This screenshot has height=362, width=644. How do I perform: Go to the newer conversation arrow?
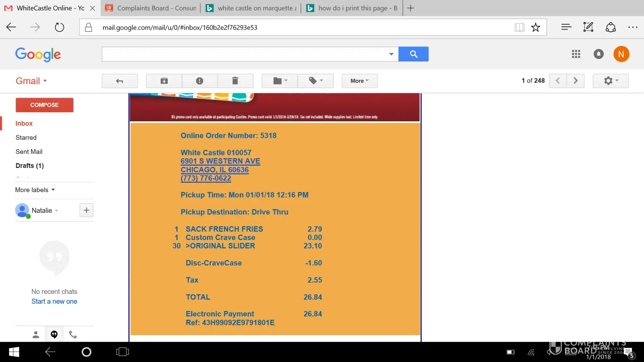[558, 81]
